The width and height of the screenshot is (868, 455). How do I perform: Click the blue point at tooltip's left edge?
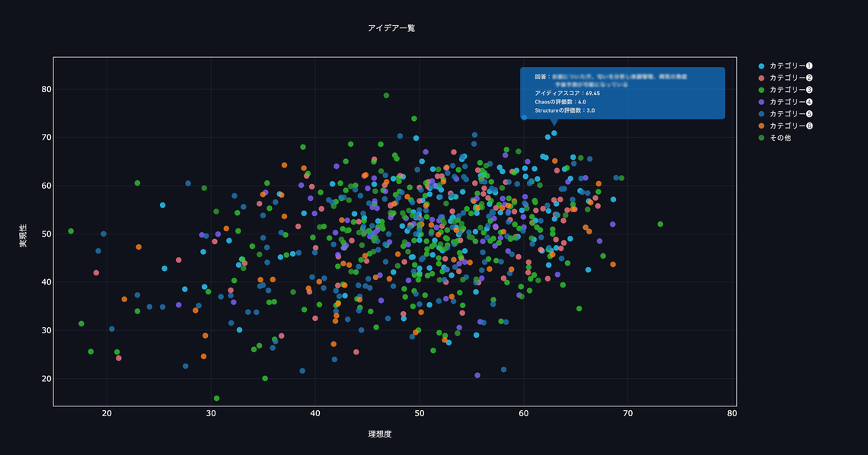click(x=524, y=117)
